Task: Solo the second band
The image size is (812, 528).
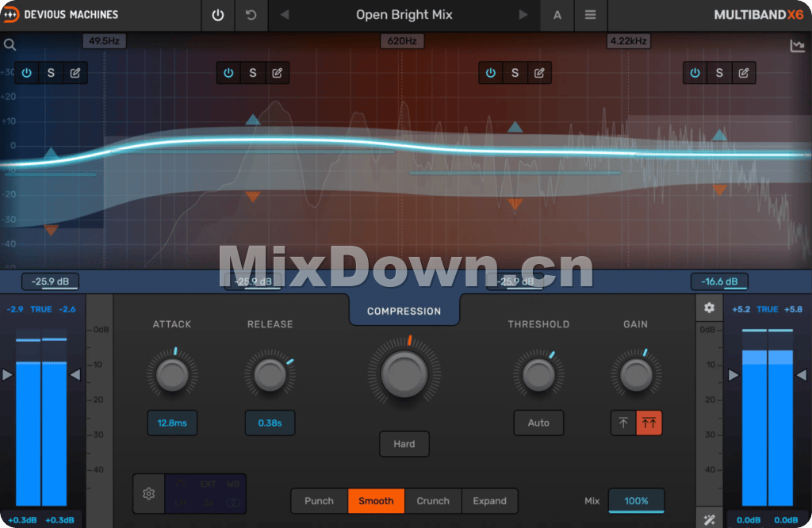Action: click(x=253, y=73)
